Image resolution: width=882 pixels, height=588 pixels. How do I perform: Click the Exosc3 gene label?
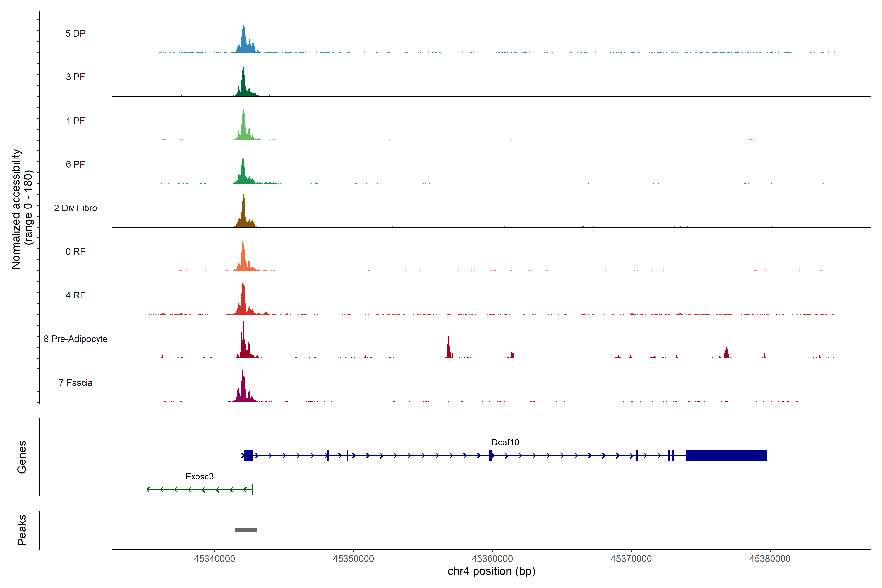(x=199, y=476)
